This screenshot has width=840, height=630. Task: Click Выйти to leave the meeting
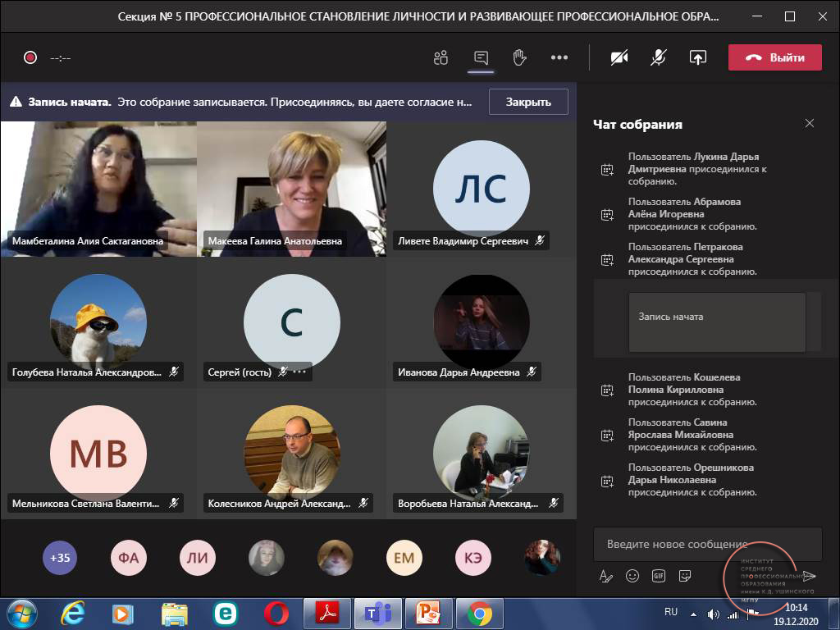click(x=775, y=57)
